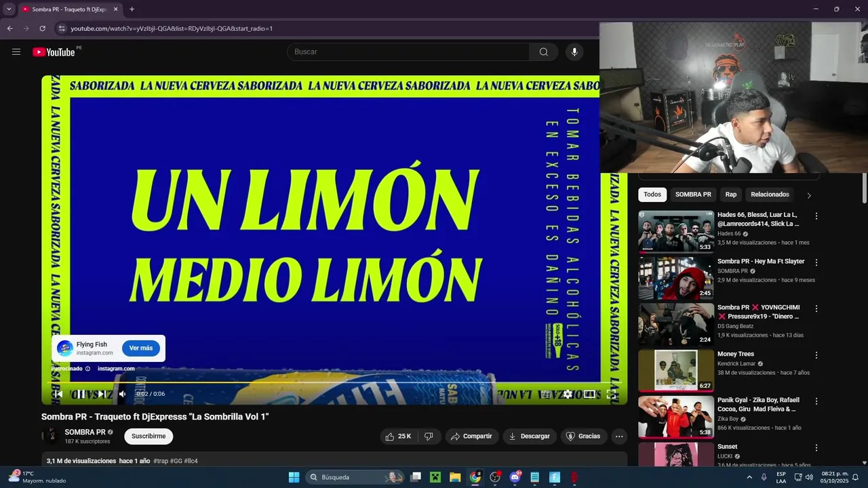Open options for the Money Trees video

[816, 355]
